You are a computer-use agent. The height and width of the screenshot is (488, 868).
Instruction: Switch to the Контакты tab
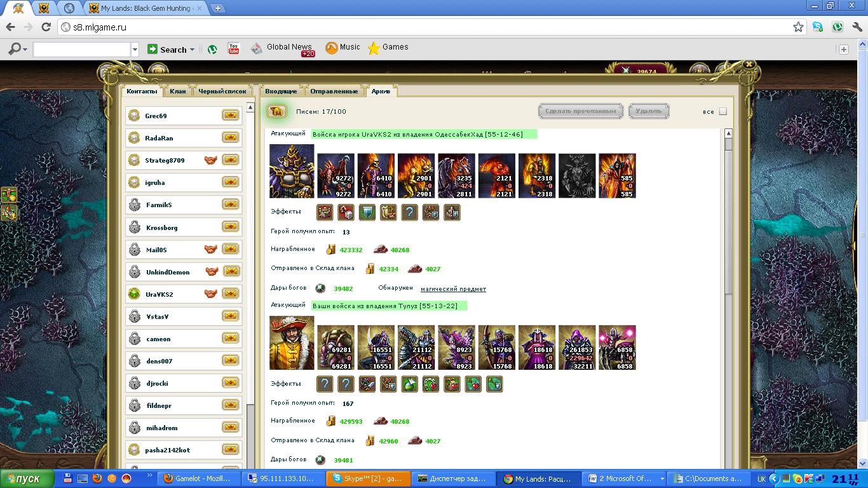[142, 91]
